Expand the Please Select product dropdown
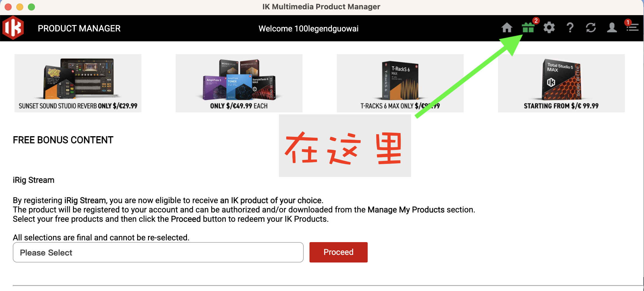This screenshot has height=291, width=644. (x=158, y=252)
